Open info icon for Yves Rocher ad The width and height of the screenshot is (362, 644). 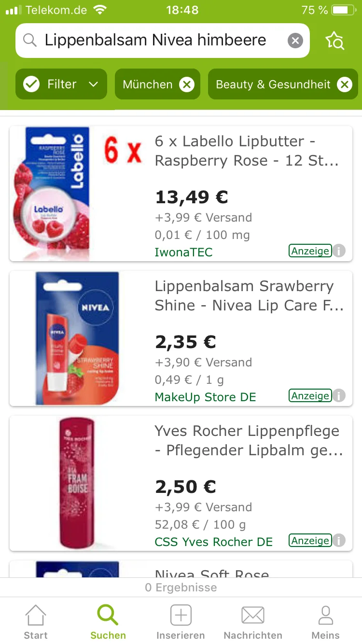(x=339, y=541)
